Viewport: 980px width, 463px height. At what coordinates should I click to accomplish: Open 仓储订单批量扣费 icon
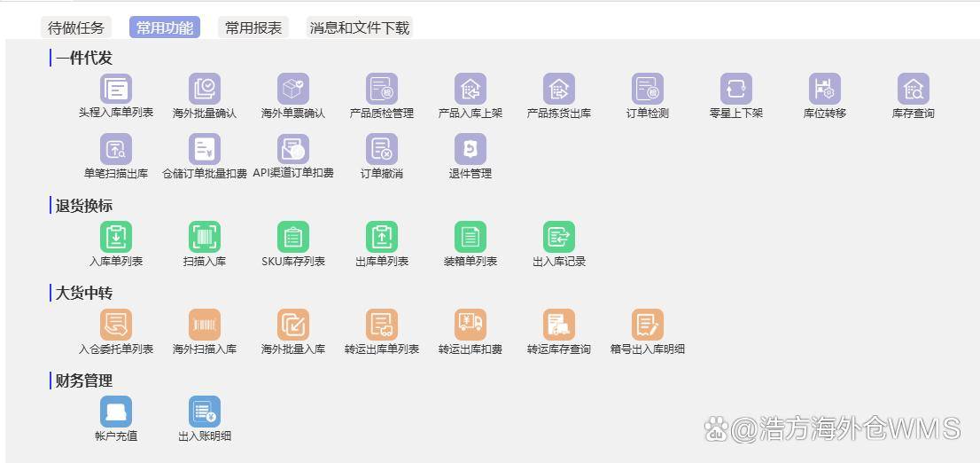(x=205, y=149)
